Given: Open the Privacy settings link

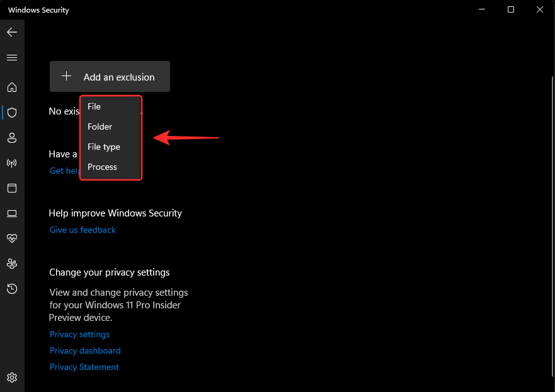Looking at the screenshot, I should click(79, 334).
